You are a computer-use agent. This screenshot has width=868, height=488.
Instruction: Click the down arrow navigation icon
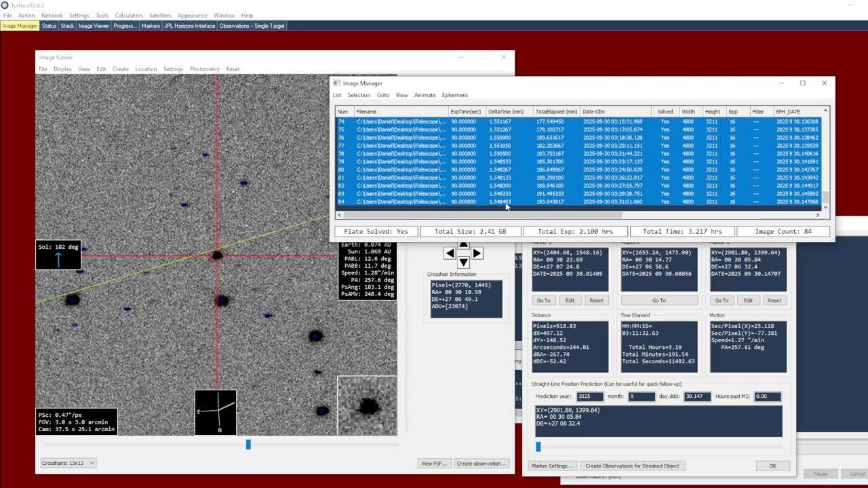(463, 263)
